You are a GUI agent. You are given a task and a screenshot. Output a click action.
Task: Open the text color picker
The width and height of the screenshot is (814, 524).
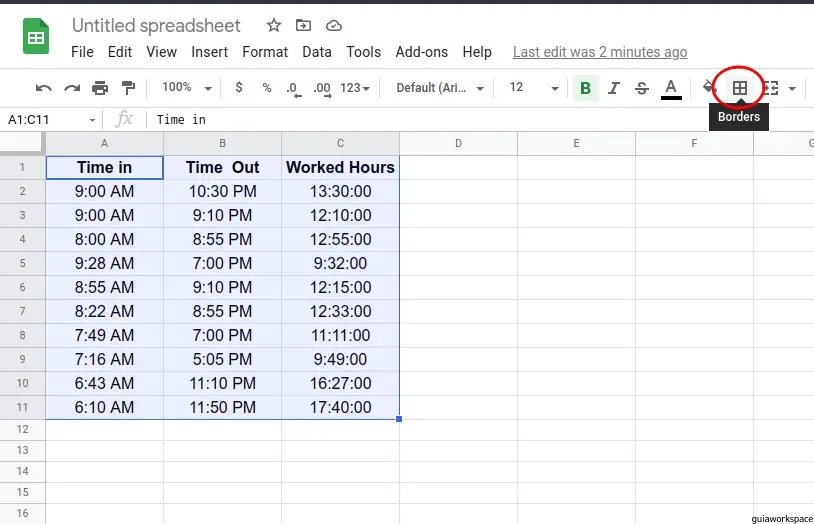click(x=671, y=88)
